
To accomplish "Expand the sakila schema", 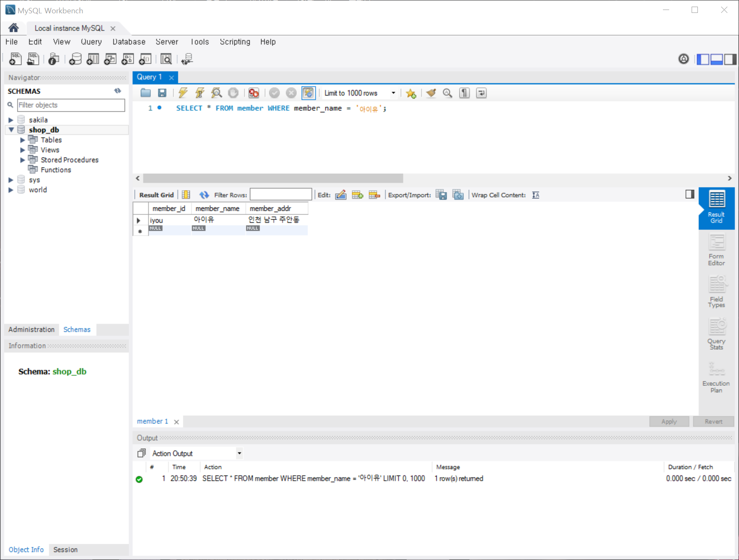I will click(11, 120).
